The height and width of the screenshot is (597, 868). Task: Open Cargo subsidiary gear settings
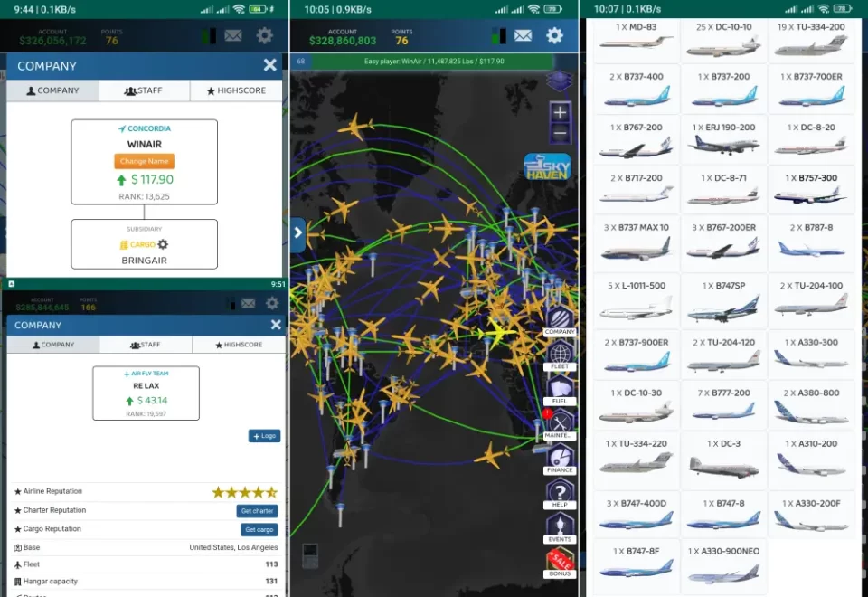pos(163,244)
